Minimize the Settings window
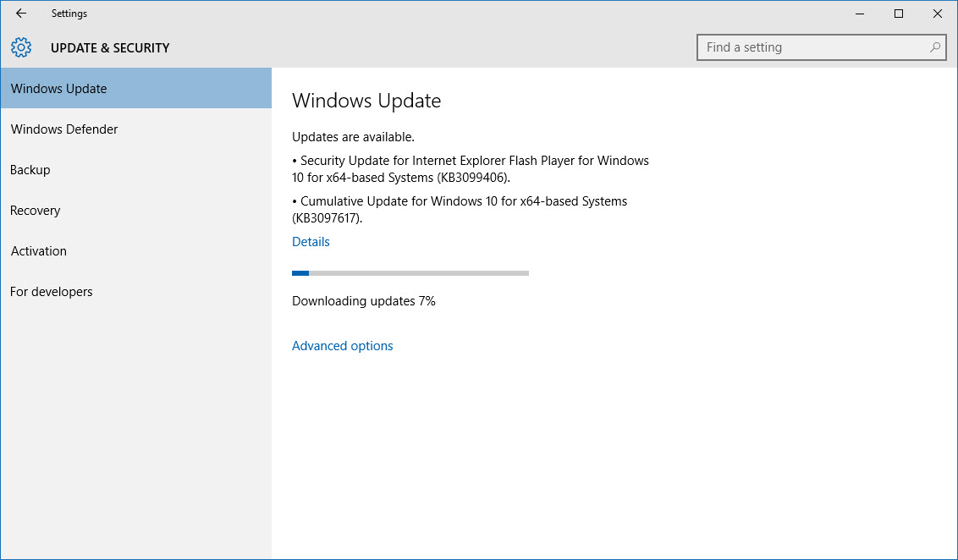958x560 pixels. [860, 14]
